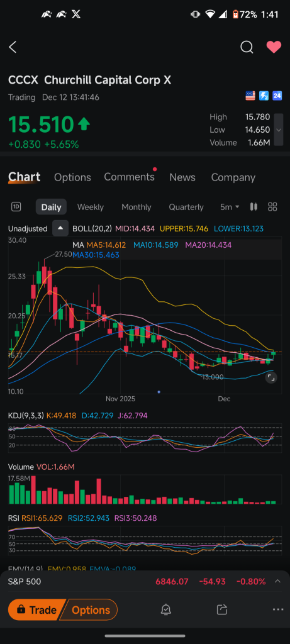Open the search magnifier icon
The height and width of the screenshot is (644, 290).
(247, 47)
